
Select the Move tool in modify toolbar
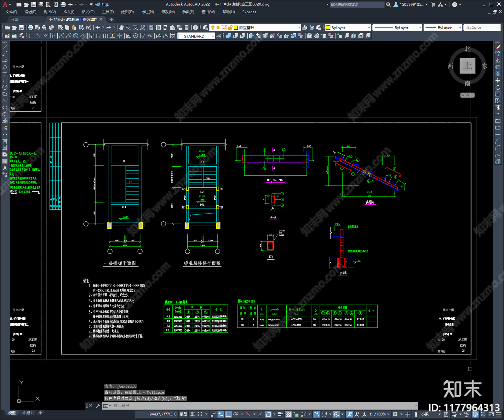coord(498,81)
